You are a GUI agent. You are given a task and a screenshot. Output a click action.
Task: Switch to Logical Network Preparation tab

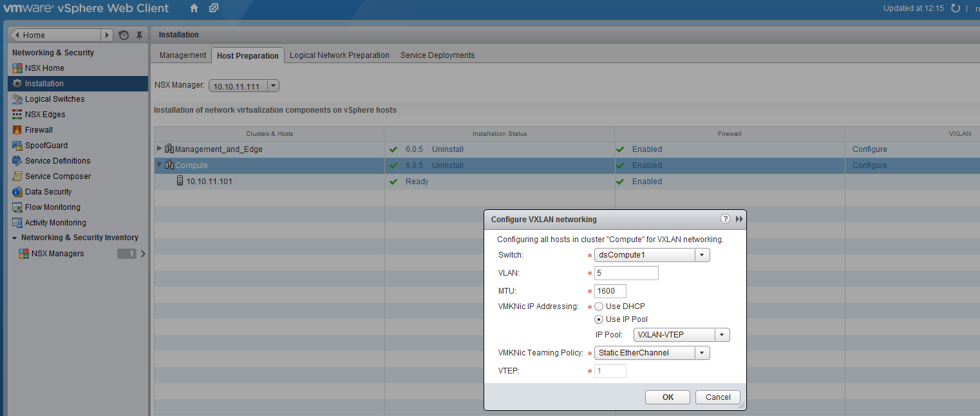tap(339, 55)
